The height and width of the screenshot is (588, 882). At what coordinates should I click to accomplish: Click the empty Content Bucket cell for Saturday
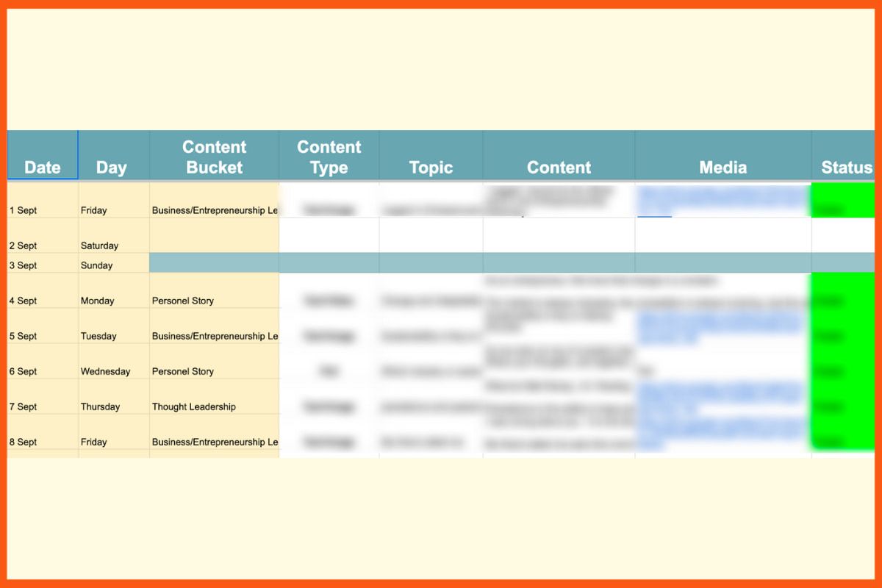coord(215,235)
